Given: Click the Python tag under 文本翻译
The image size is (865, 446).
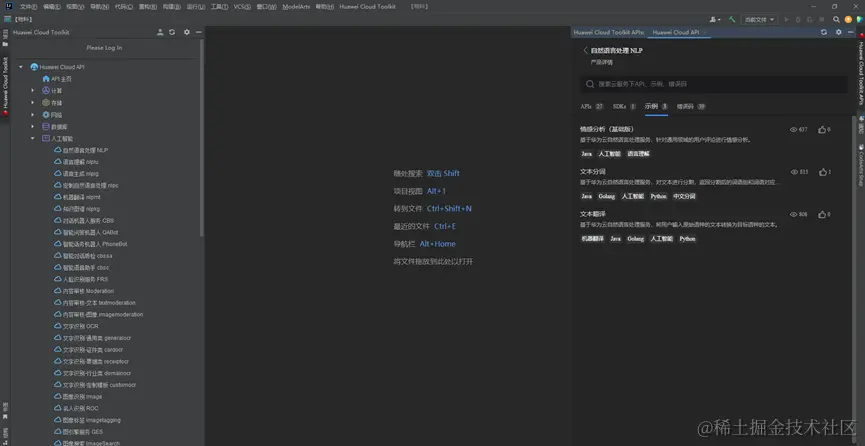Looking at the screenshot, I should tap(687, 239).
